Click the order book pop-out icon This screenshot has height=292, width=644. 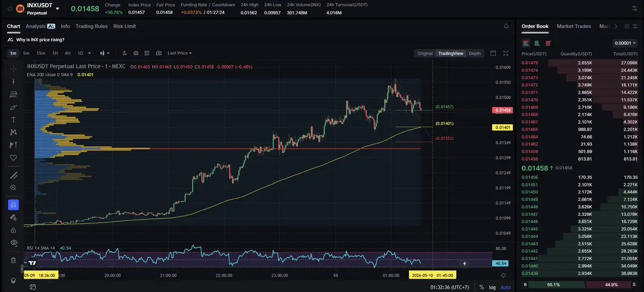[626, 26]
